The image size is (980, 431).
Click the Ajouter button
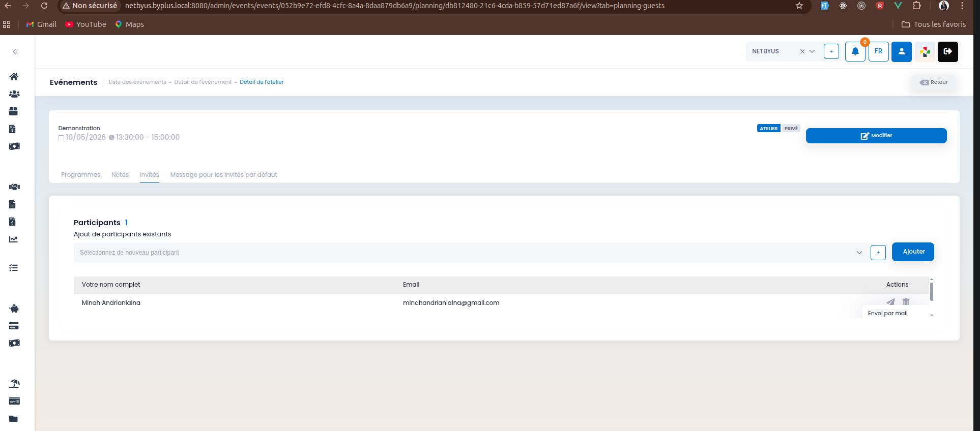[913, 252]
